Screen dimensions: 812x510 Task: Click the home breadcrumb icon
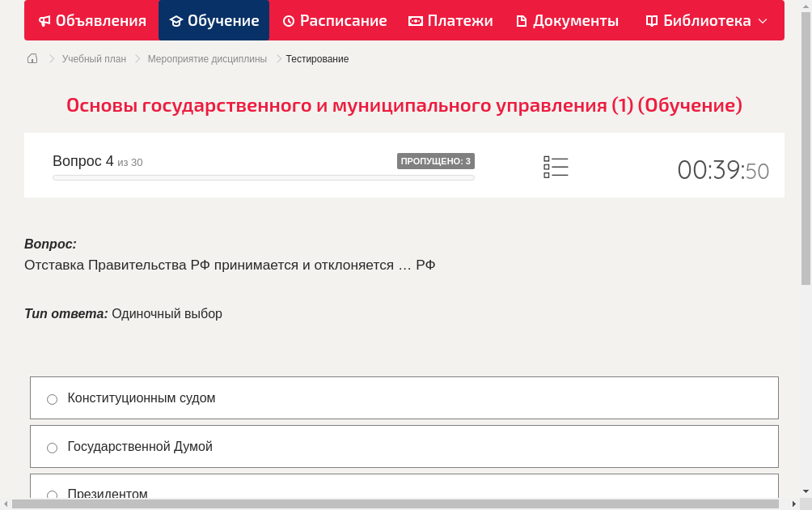tap(32, 58)
